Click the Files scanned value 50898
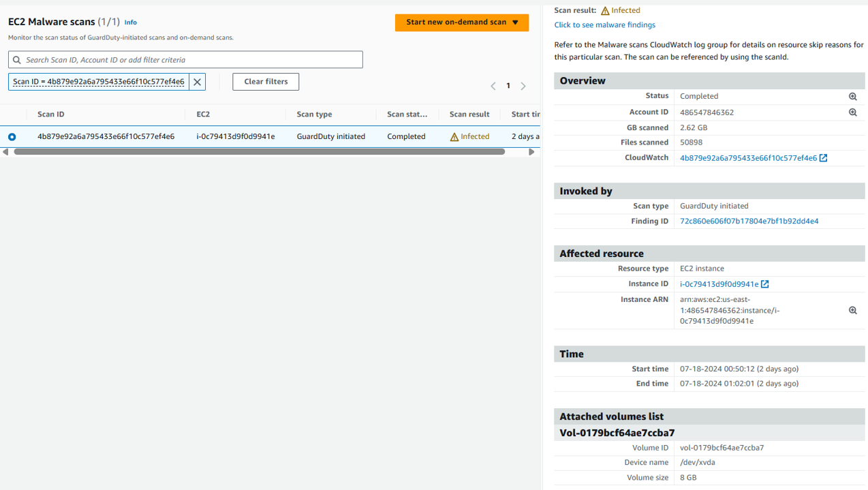This screenshot has height=490, width=868. [691, 142]
